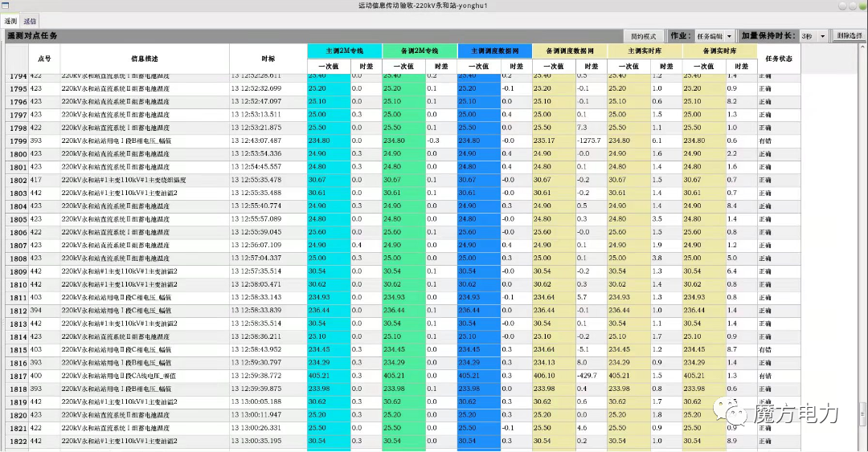Select row number 1817
The width and height of the screenshot is (868, 452).
tap(17, 377)
